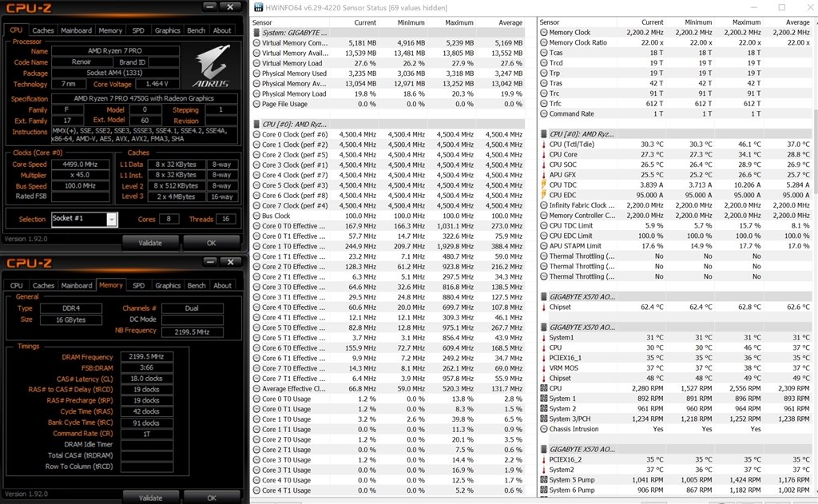Click the NB Frequency value 2199.5 MHz

click(x=192, y=331)
